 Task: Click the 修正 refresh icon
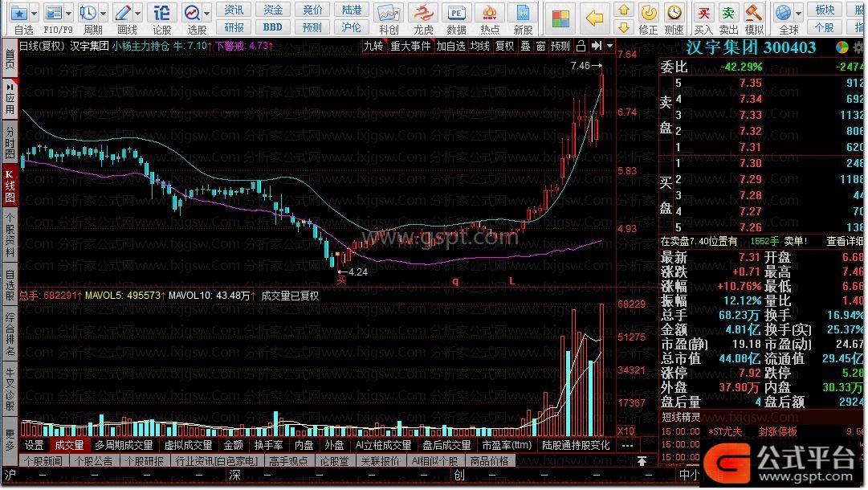[648, 13]
